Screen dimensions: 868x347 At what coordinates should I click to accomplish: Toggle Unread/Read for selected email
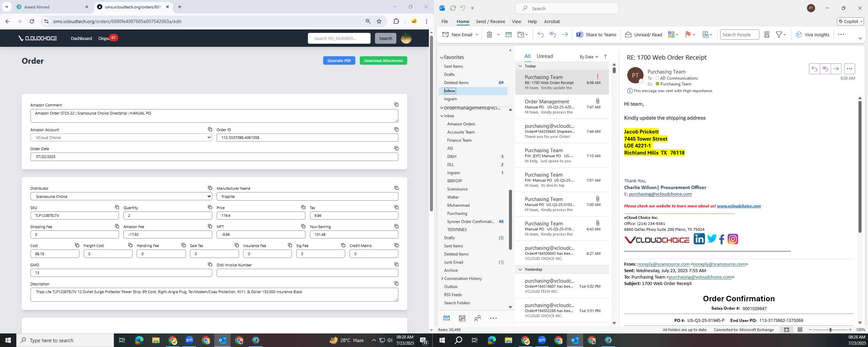point(644,35)
